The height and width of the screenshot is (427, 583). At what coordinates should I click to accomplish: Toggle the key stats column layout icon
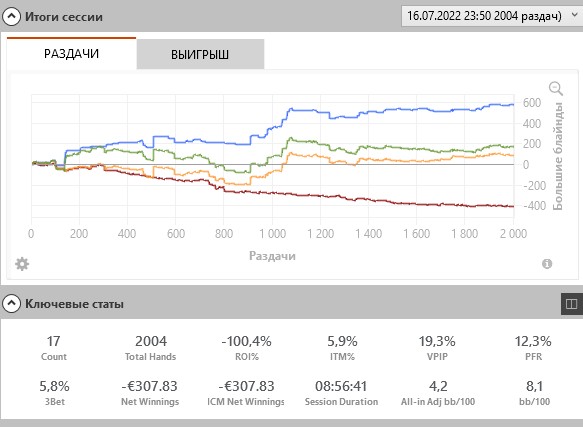(x=571, y=304)
